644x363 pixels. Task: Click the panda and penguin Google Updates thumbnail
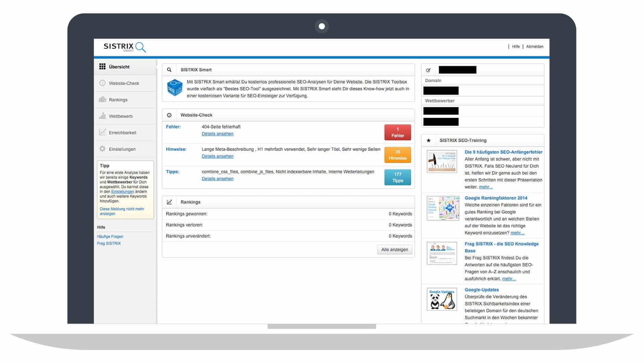tap(442, 299)
